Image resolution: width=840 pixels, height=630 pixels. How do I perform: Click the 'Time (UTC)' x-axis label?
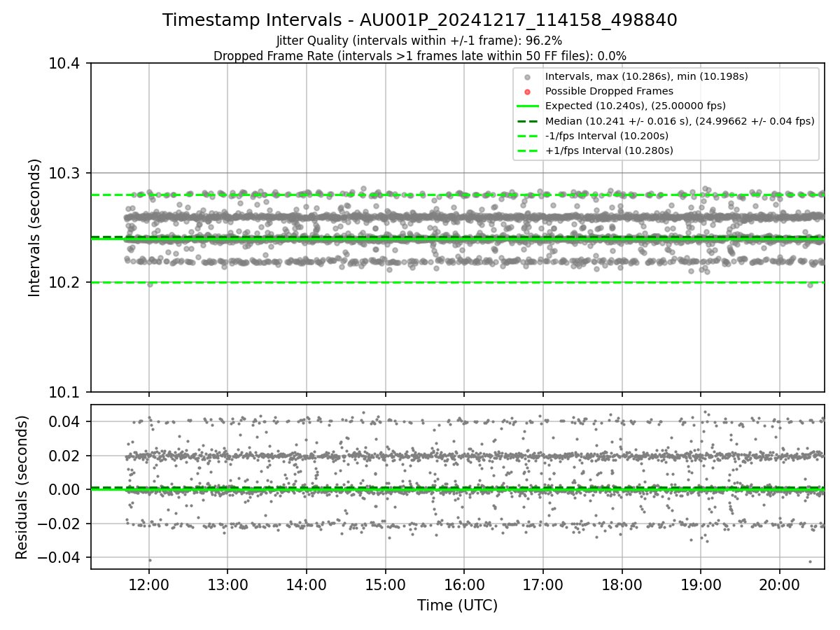[x=457, y=605]
